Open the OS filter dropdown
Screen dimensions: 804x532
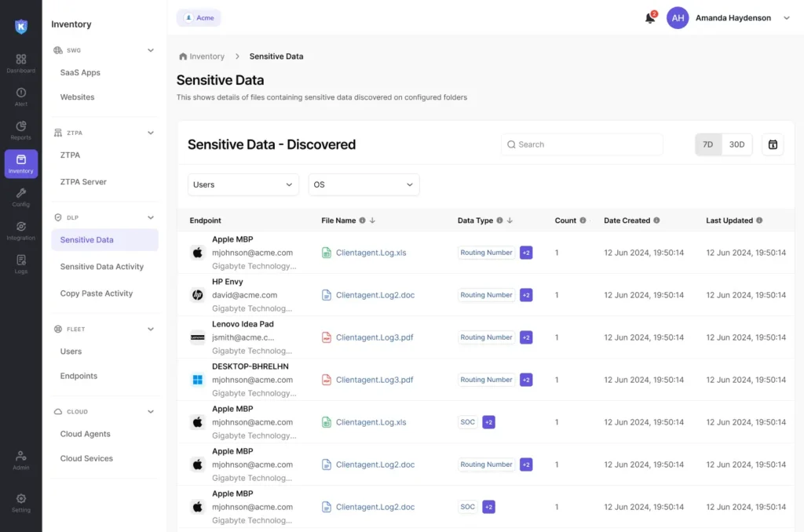point(364,184)
